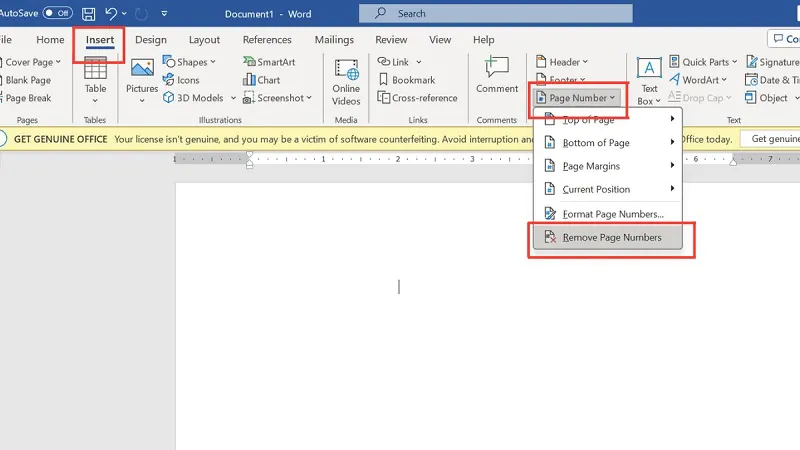Insert a Blank Page

27,80
